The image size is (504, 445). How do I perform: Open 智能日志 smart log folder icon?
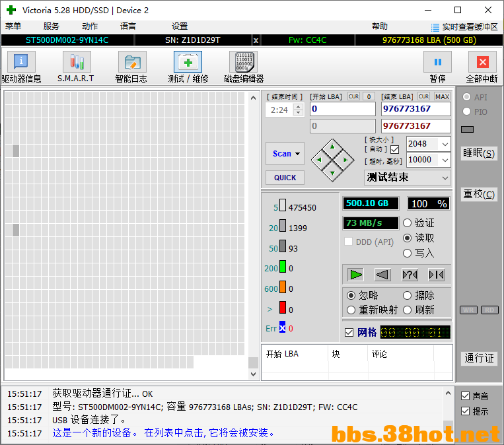[132, 61]
